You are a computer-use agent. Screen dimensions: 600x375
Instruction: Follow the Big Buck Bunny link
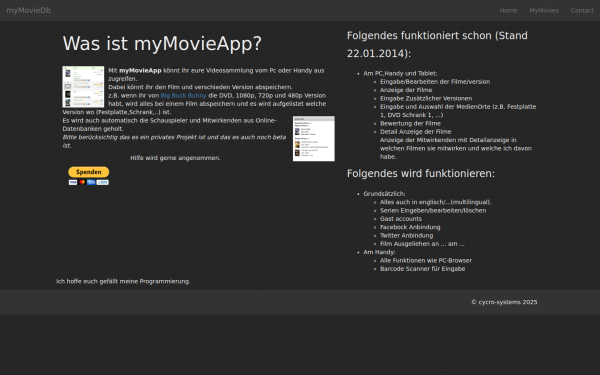[x=183, y=95]
